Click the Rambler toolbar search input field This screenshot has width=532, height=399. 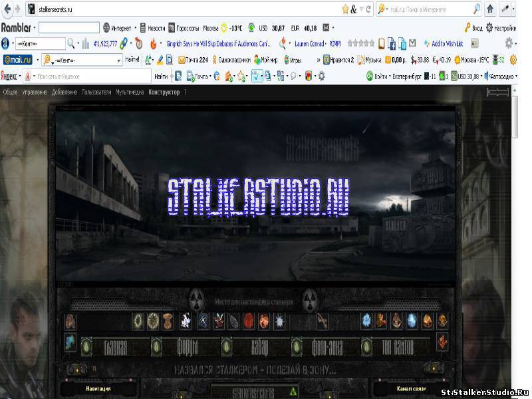tap(69, 27)
